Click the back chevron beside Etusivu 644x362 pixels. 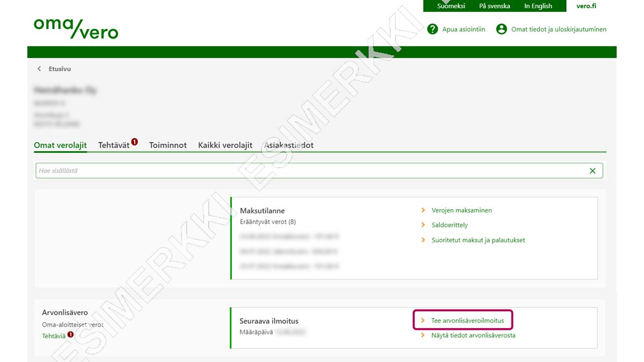point(39,69)
